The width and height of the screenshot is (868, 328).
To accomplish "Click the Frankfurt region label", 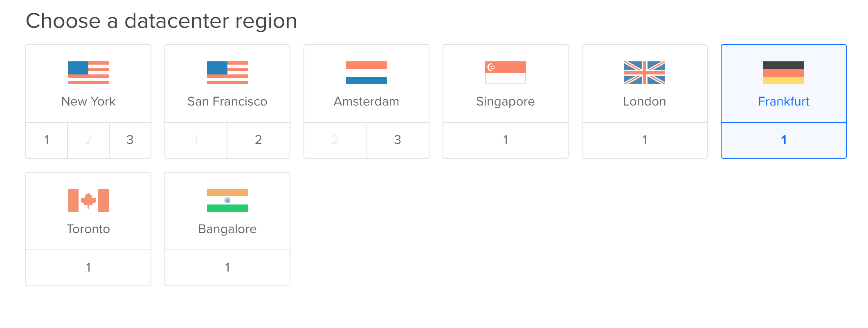I will [784, 101].
